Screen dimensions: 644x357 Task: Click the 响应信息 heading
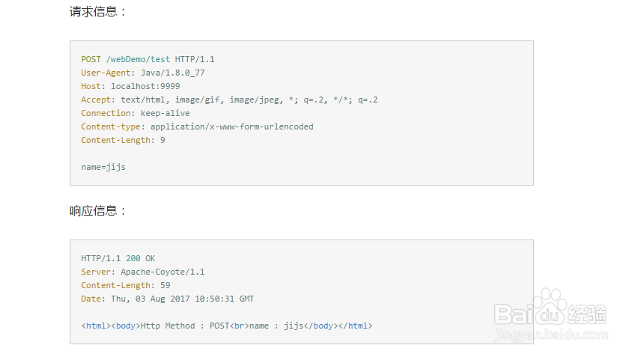(99, 211)
